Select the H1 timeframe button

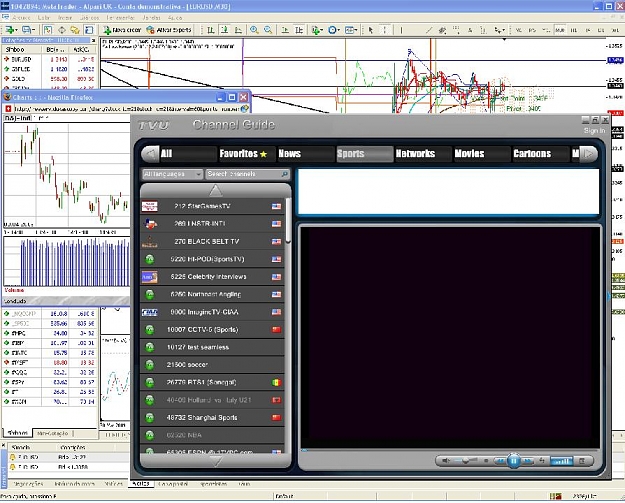(x=574, y=30)
